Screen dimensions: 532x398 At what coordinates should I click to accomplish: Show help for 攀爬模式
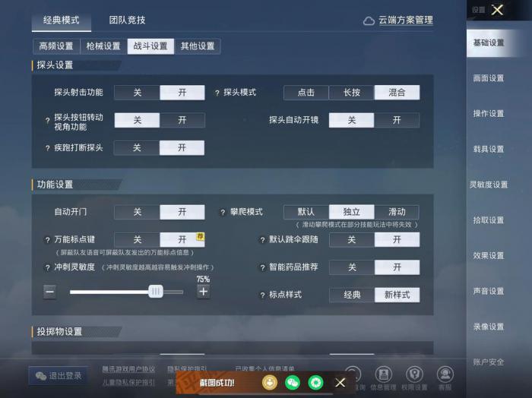[223, 213]
